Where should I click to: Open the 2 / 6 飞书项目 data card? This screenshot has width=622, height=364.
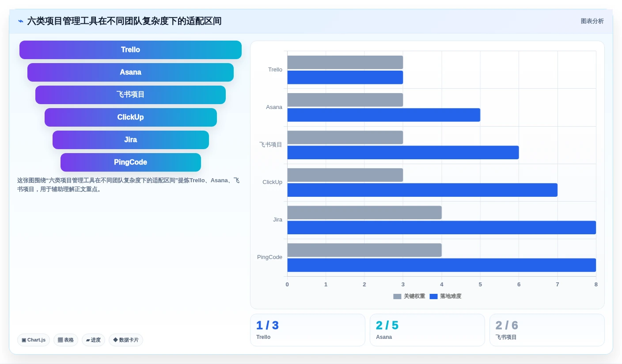coord(547,330)
